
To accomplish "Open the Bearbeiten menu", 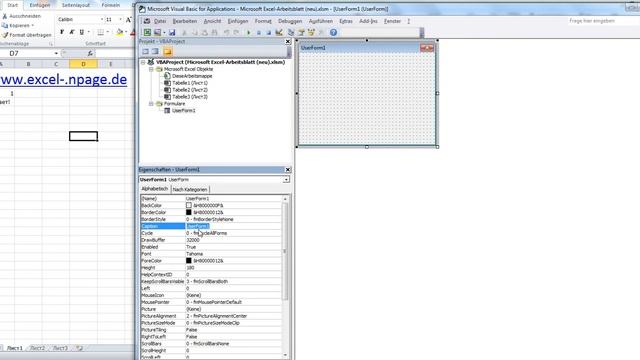I will (x=184, y=21).
